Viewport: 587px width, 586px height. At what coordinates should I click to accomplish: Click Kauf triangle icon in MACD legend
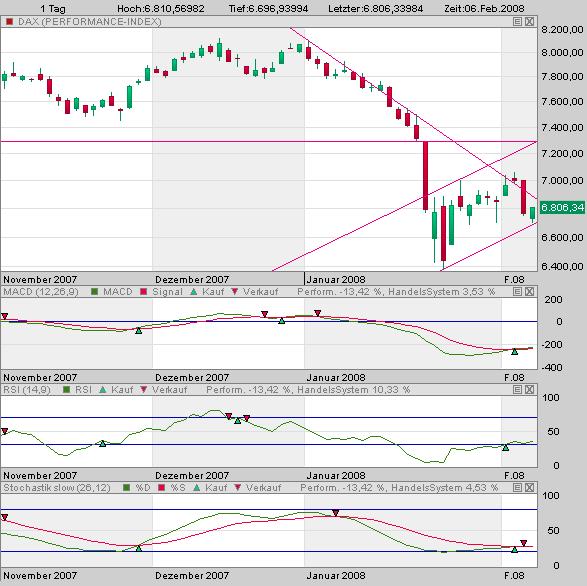(194, 291)
